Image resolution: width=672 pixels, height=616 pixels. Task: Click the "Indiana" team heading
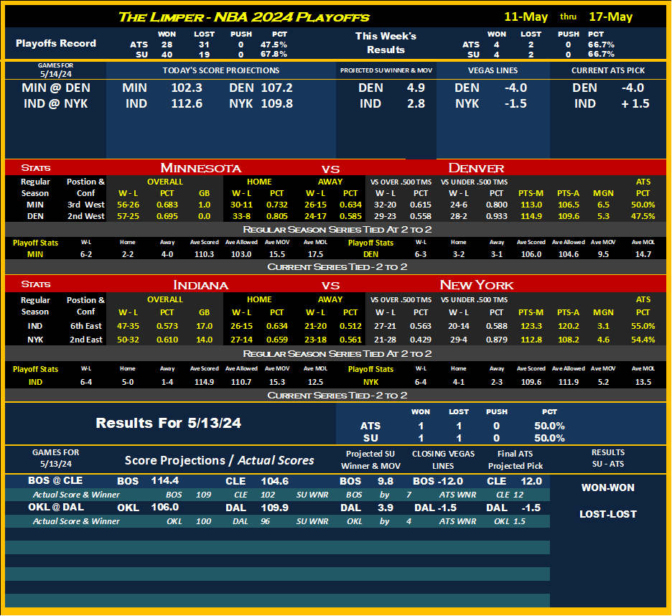click(x=200, y=285)
